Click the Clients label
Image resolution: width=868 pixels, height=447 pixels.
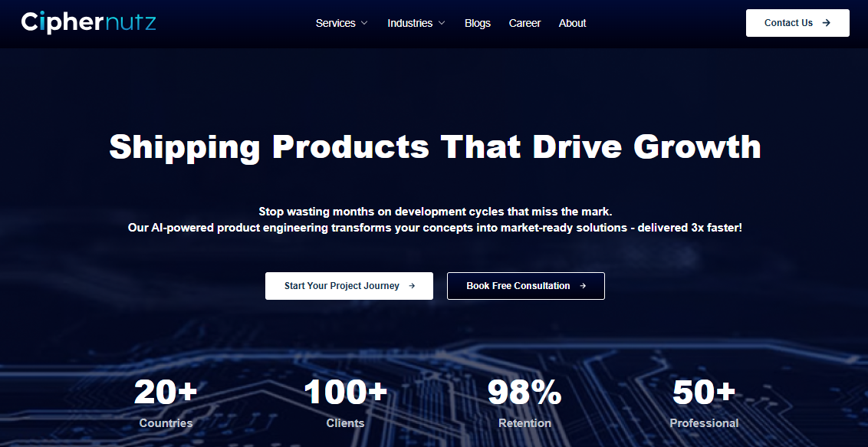click(x=345, y=423)
